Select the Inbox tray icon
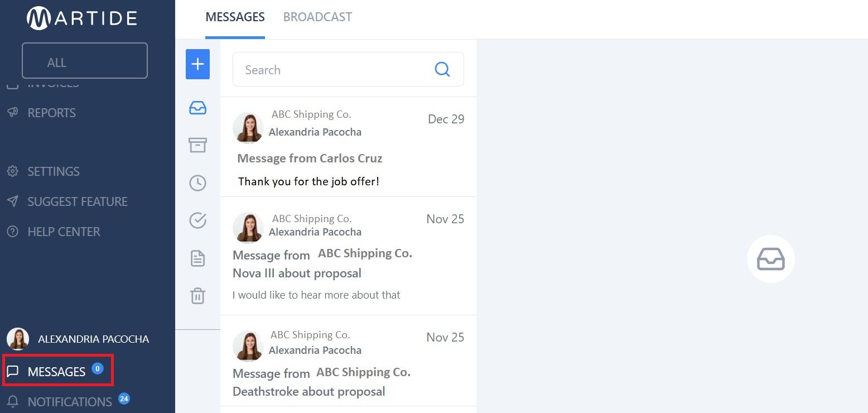This screenshot has height=413, width=868. point(197,108)
